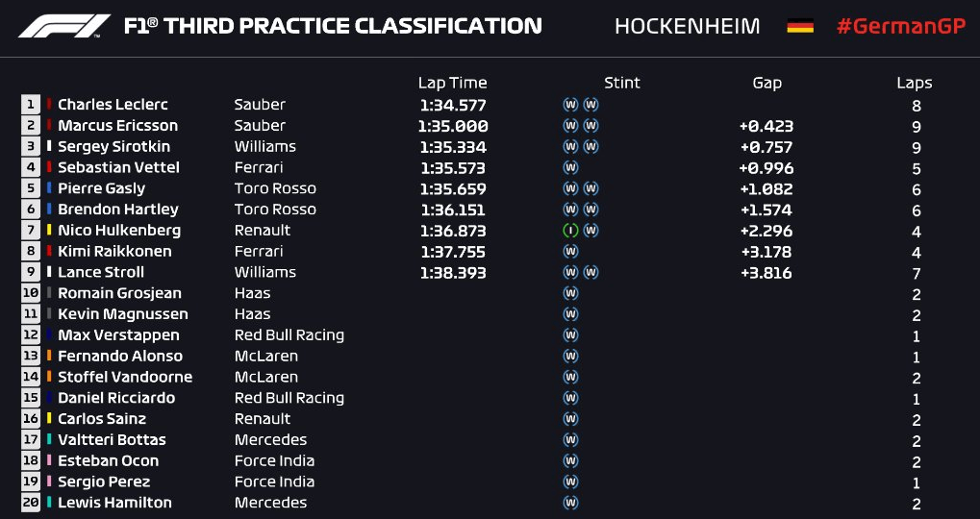Select the Lap Time column header
Viewport: 980px width, 519px height.
pos(453,83)
